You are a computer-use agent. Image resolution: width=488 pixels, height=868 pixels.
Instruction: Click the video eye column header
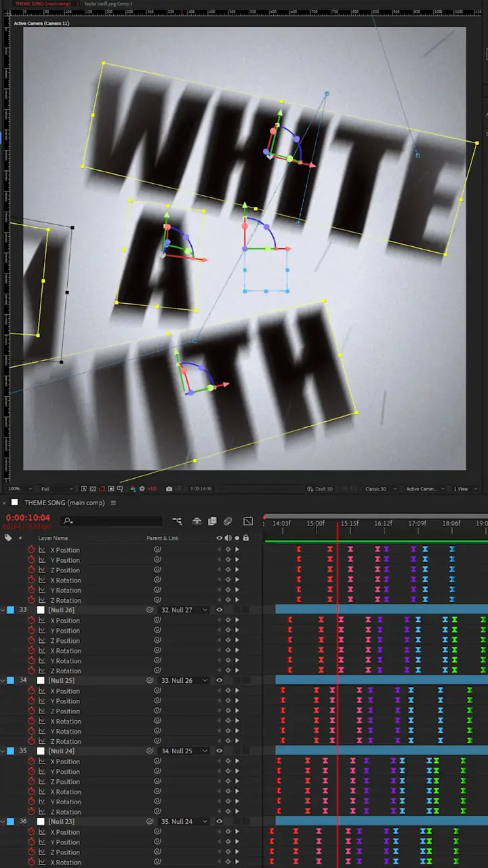tap(219, 538)
